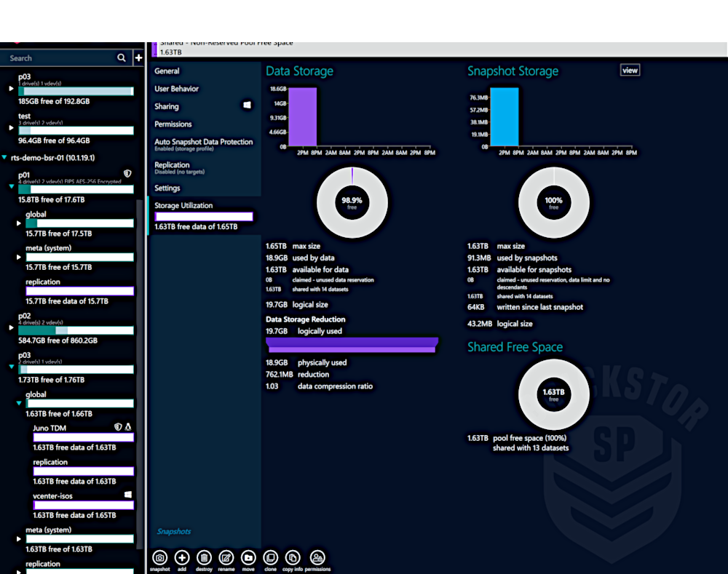This screenshot has height=574, width=728.
Task: Select the copy info icon
Action: click(x=291, y=557)
